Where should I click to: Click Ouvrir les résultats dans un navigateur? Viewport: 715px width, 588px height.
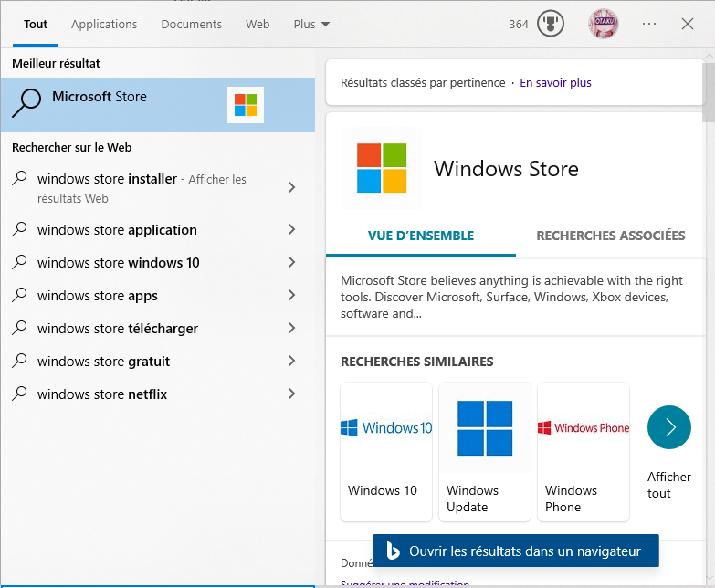click(516, 551)
